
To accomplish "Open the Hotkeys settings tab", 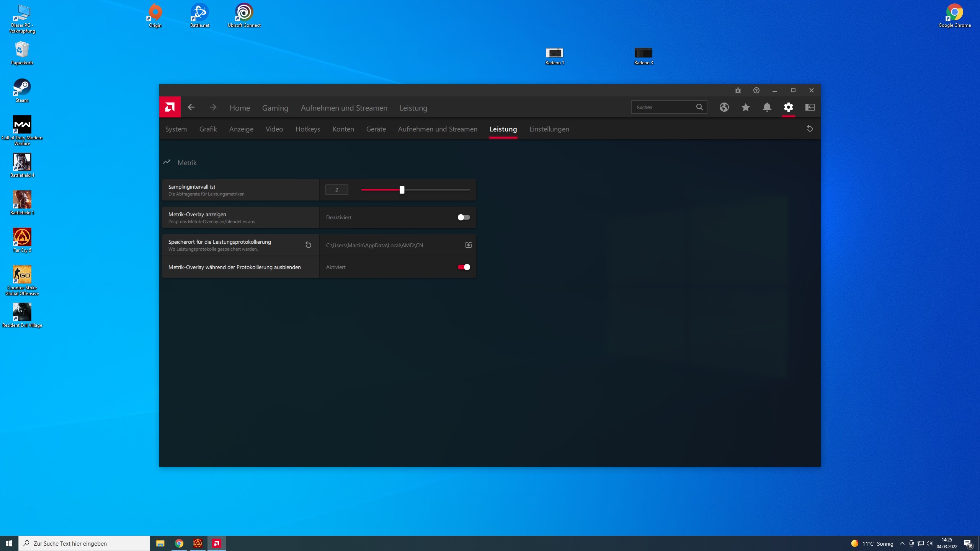I will point(307,129).
